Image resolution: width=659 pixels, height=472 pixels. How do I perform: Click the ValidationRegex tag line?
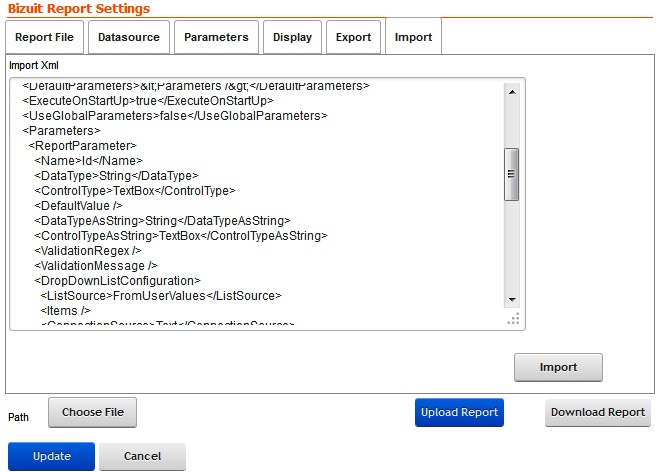click(88, 251)
